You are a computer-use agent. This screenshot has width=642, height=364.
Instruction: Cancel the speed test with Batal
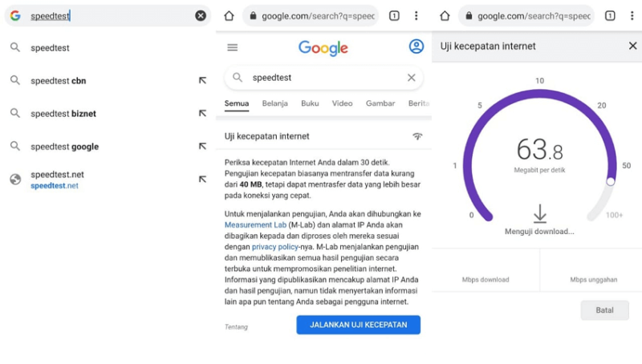604,310
